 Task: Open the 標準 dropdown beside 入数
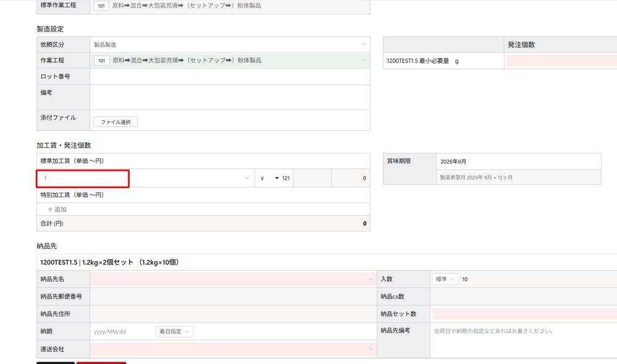click(445, 279)
